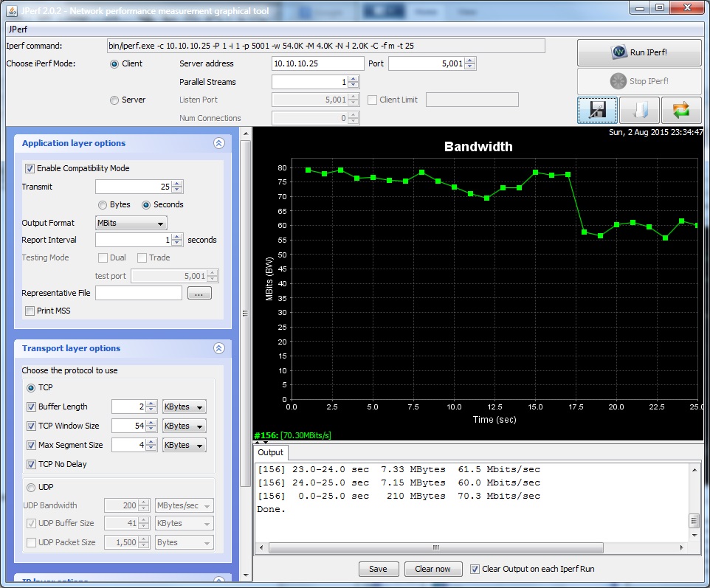This screenshot has width=710, height=588.
Task: Click the Representative File text field
Action: pyautogui.click(x=139, y=293)
